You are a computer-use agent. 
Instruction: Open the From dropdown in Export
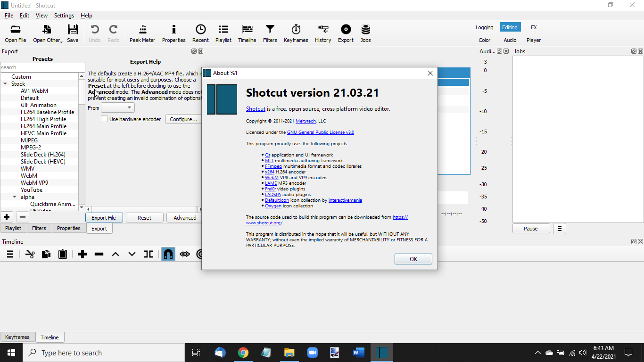tap(118, 108)
